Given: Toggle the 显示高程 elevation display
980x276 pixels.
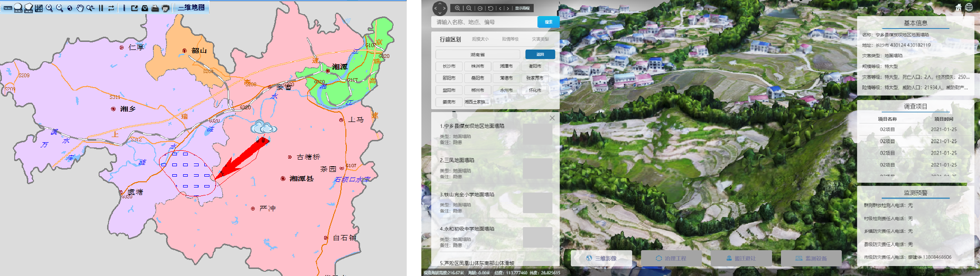Looking at the screenshot, I should point(522,8).
